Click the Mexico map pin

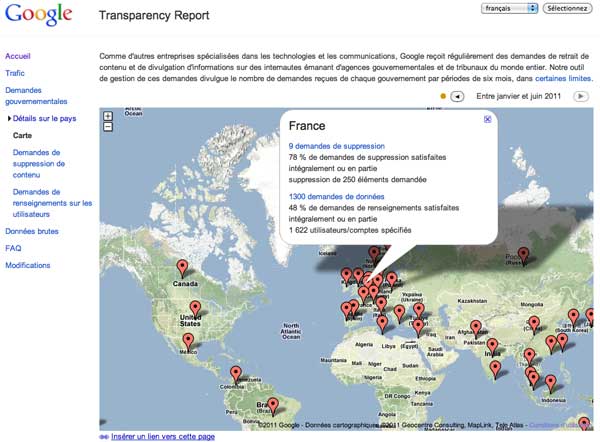188,341
